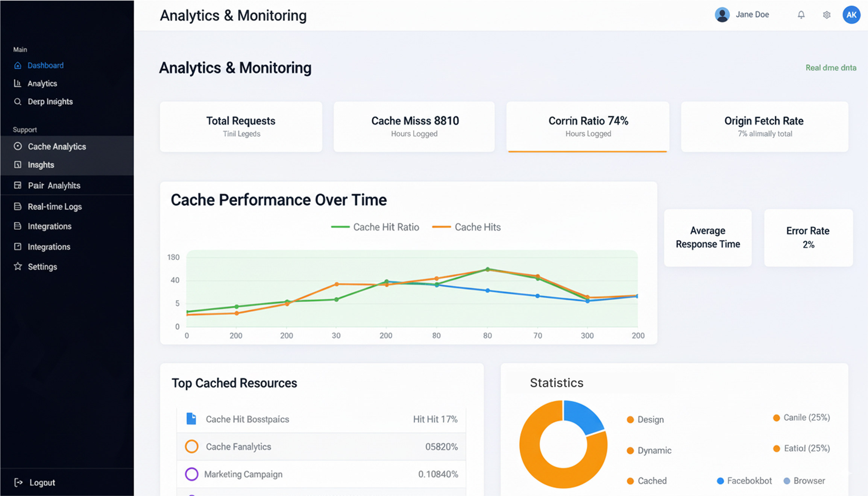Screen dimensions: 868x496
Task: Click the notification bell icon
Action: click(801, 15)
